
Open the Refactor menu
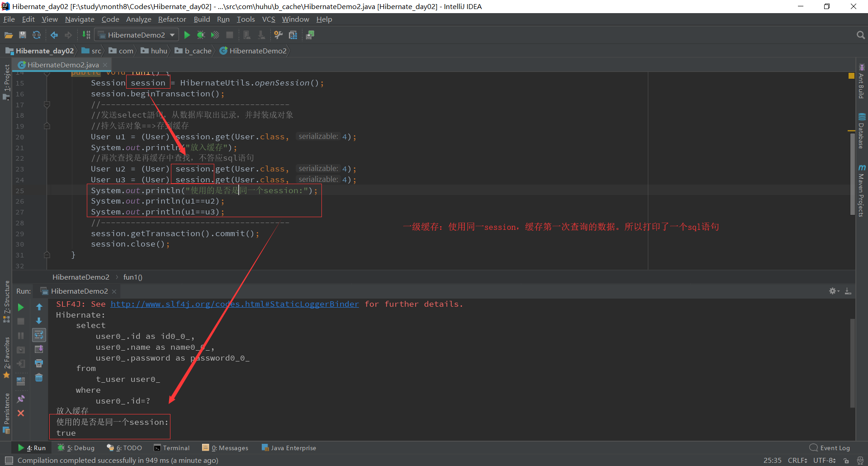point(172,19)
